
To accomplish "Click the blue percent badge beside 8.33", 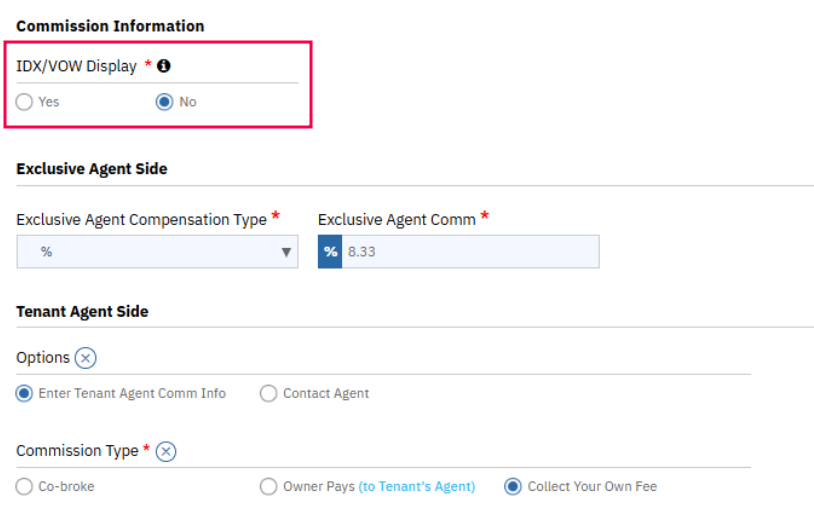I will pyautogui.click(x=330, y=252).
